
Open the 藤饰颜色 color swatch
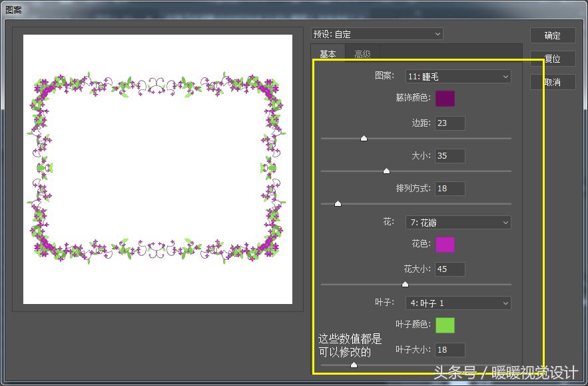pos(445,99)
